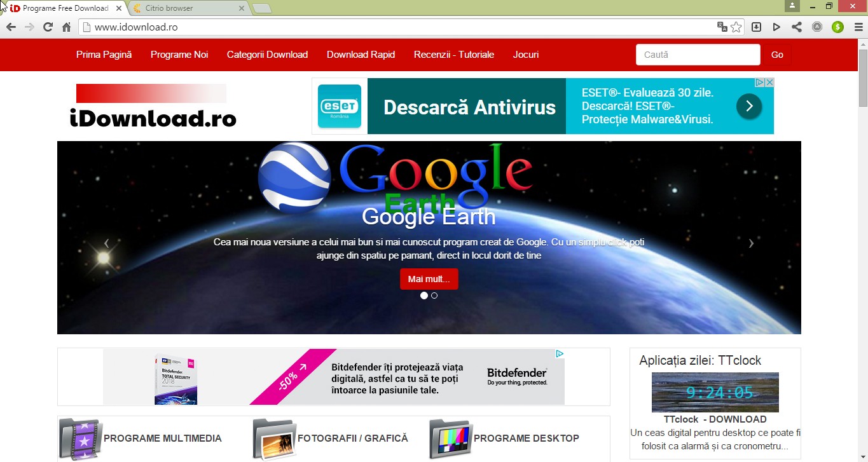868x462 pixels.
Task: Click the Google Earth globe logo
Action: click(x=294, y=177)
